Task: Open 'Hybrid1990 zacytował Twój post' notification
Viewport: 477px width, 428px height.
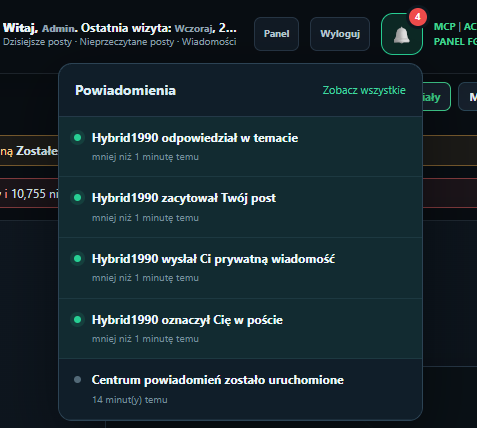Action: [x=240, y=207]
